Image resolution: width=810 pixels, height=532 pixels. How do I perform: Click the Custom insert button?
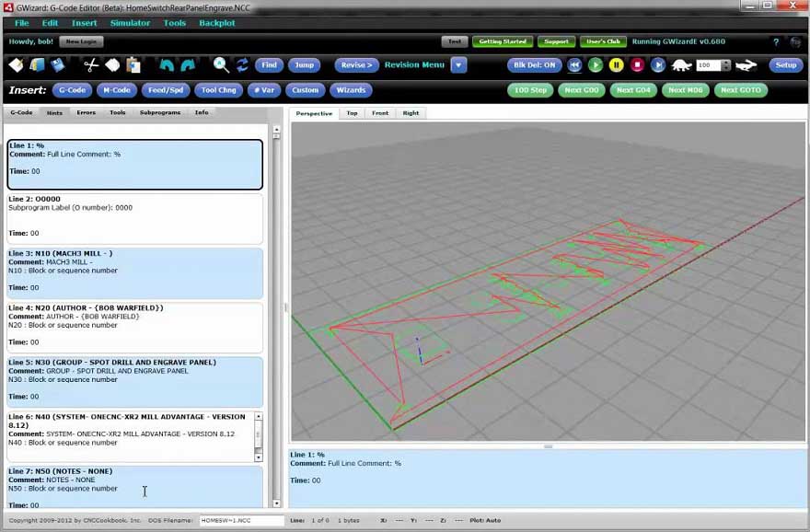(x=305, y=90)
